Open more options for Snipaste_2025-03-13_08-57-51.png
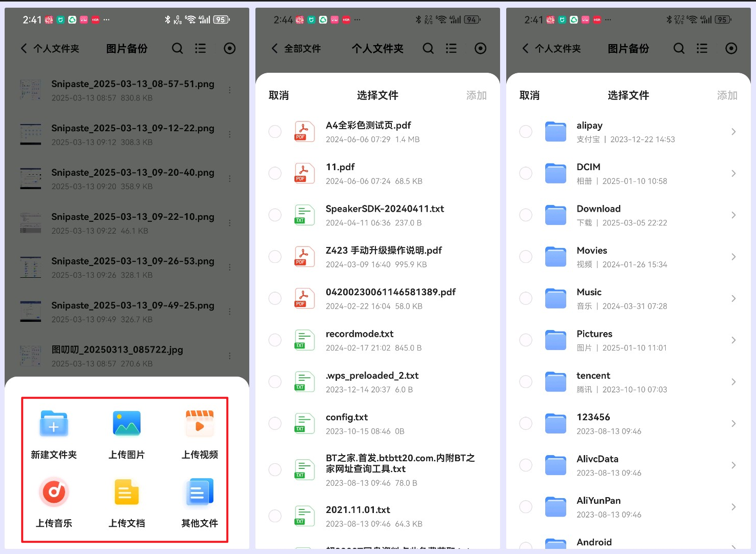The width and height of the screenshot is (756, 554). point(230,90)
